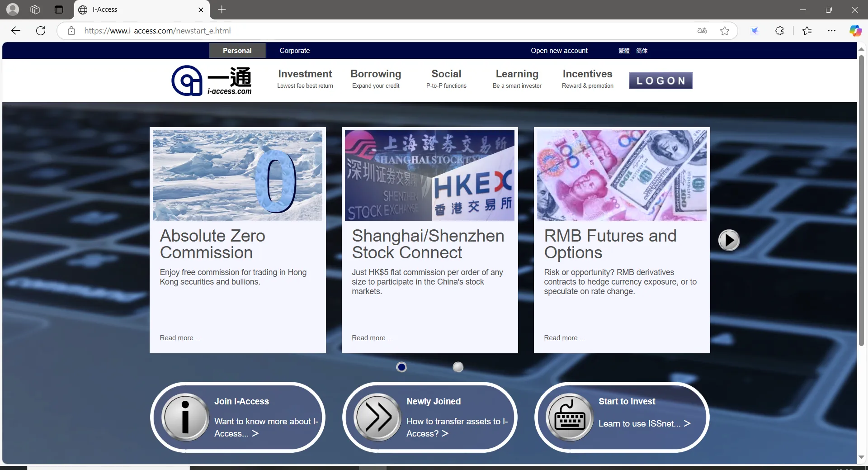
Task: Reload the page with the refresh icon
Action: point(41,31)
